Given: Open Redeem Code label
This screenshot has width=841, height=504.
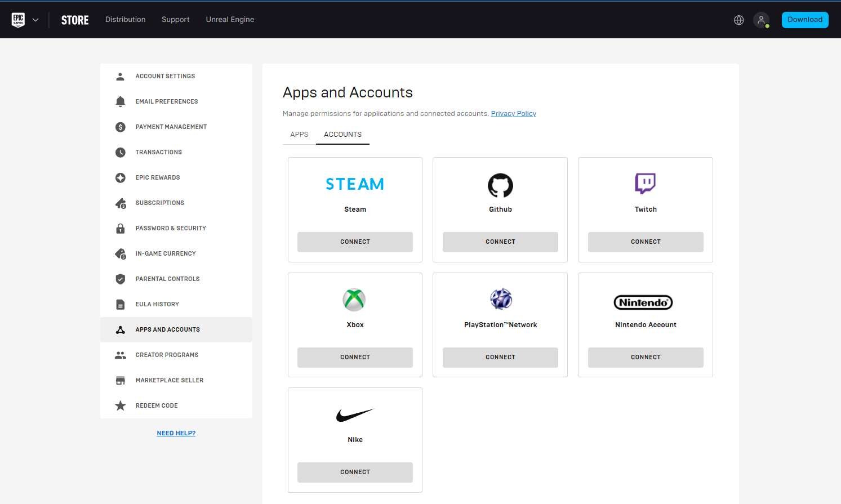Looking at the screenshot, I should (157, 405).
